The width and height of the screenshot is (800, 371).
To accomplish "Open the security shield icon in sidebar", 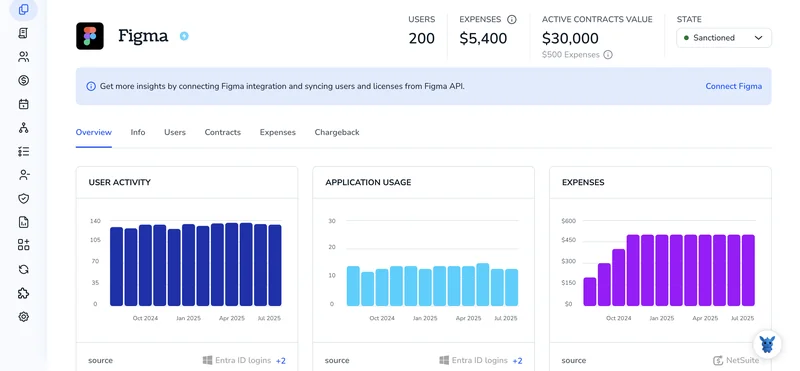I will (x=23, y=199).
